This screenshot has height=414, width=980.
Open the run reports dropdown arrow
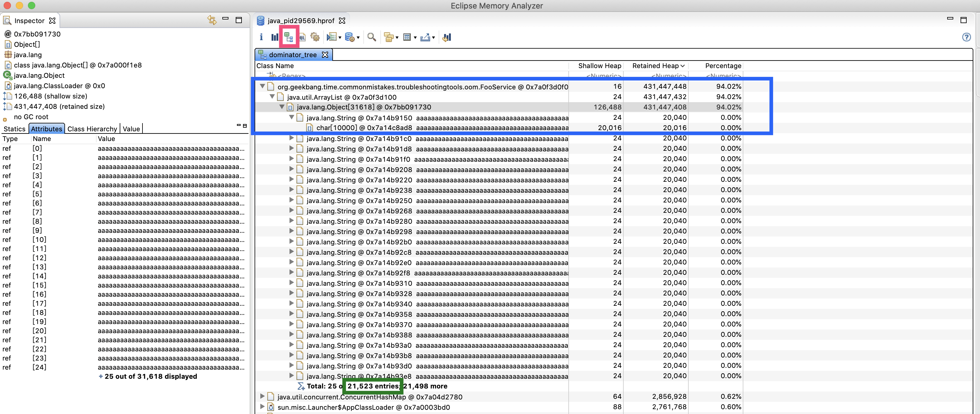tap(340, 37)
